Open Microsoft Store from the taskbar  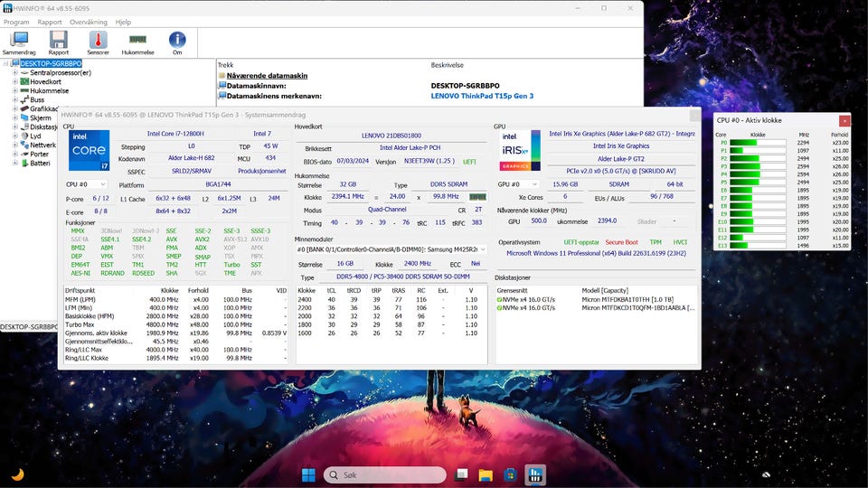pos(510,474)
